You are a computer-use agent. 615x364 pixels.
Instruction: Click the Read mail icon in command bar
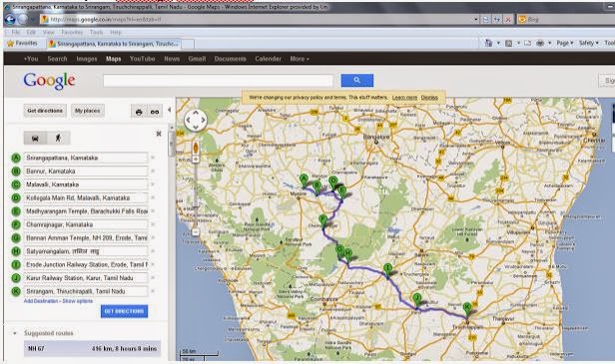point(527,44)
